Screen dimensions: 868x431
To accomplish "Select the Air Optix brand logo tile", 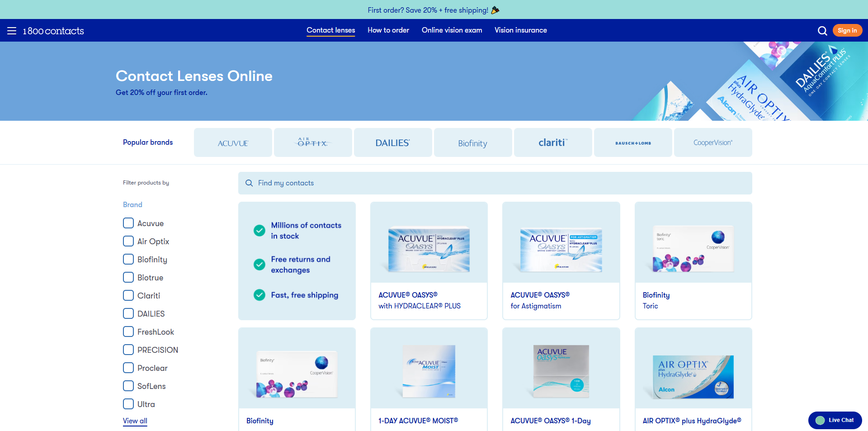I will (313, 143).
